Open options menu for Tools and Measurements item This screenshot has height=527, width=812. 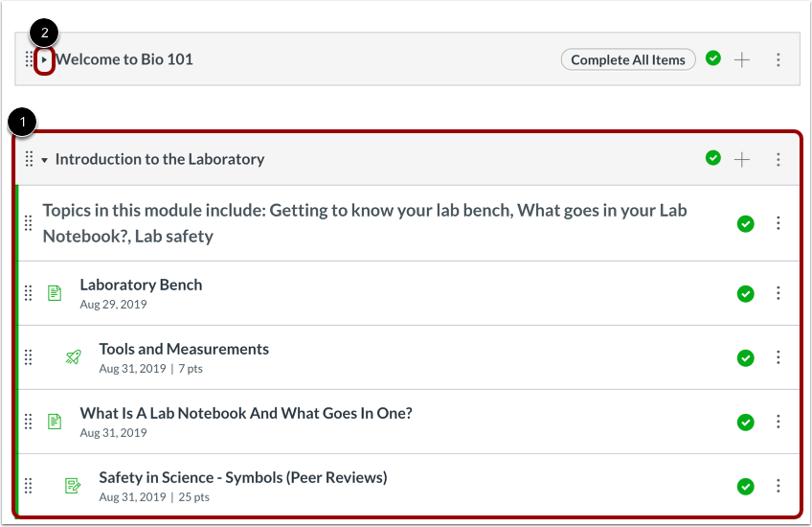click(x=778, y=357)
